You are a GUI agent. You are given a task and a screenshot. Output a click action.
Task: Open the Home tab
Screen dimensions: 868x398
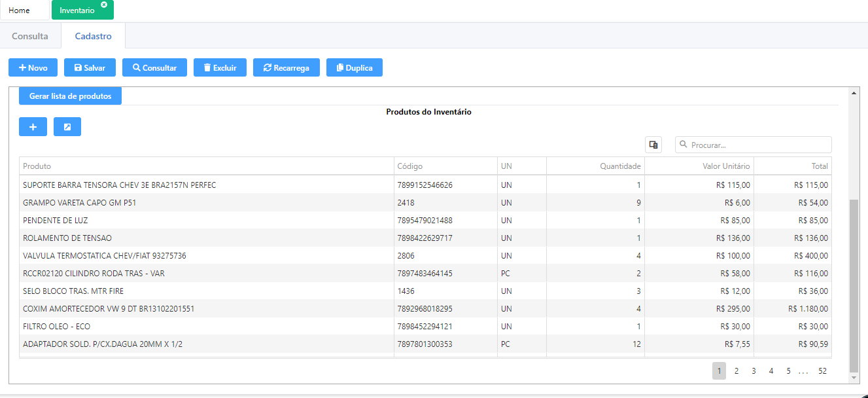click(19, 10)
